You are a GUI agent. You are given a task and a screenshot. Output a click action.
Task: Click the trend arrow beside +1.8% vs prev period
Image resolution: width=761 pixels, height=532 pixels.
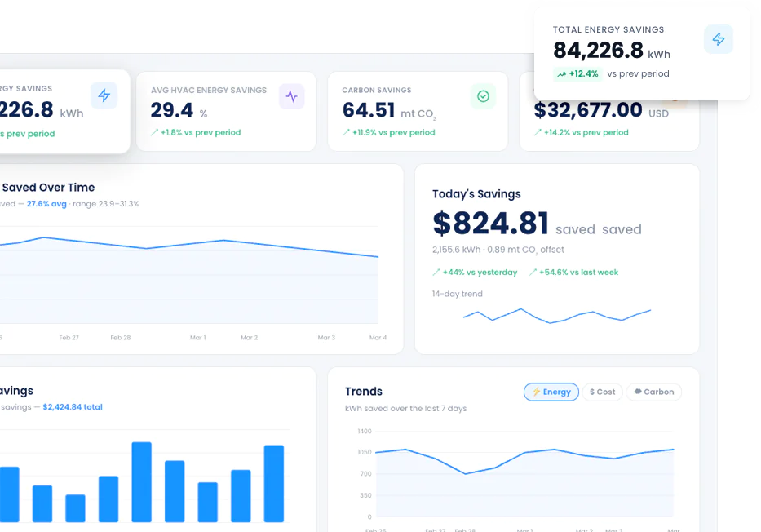point(154,132)
